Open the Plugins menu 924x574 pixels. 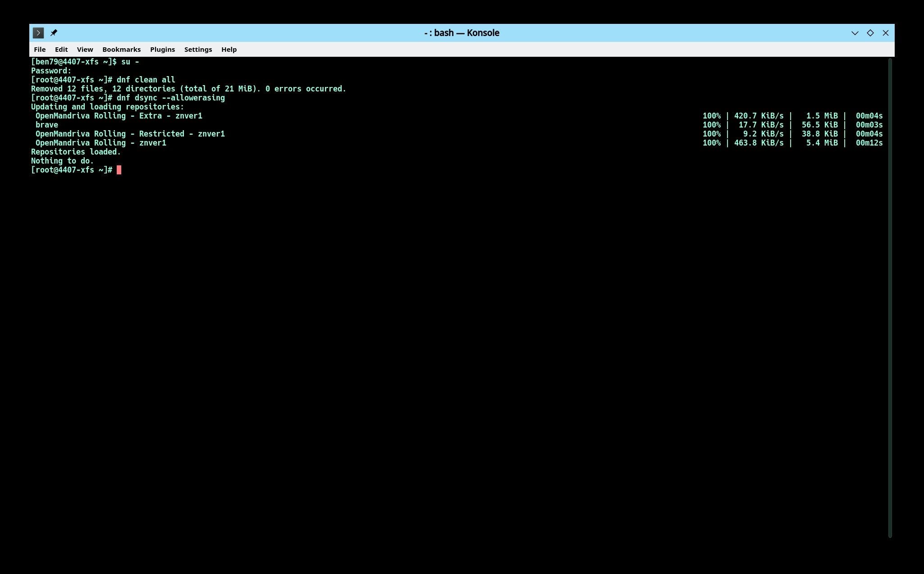tap(162, 50)
